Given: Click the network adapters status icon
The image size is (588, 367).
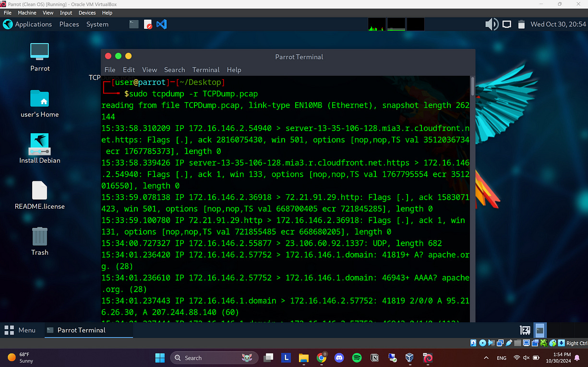Looking at the screenshot, I should (500, 343).
